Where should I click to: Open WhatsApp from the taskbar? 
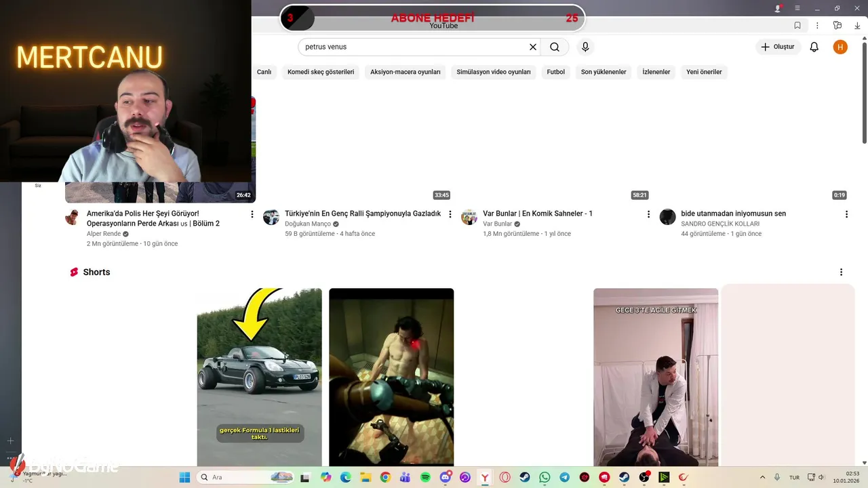[545, 477]
